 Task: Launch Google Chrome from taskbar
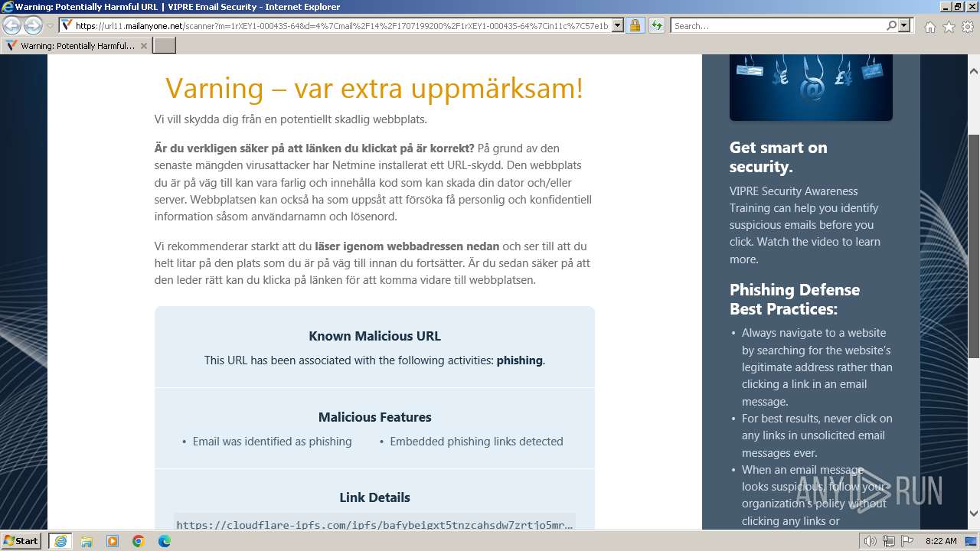click(x=139, y=541)
